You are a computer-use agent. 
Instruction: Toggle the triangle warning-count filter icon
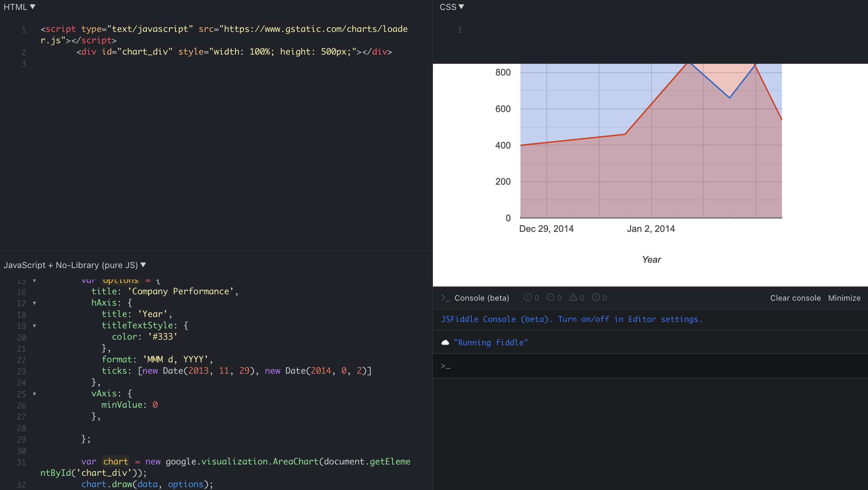click(x=573, y=297)
